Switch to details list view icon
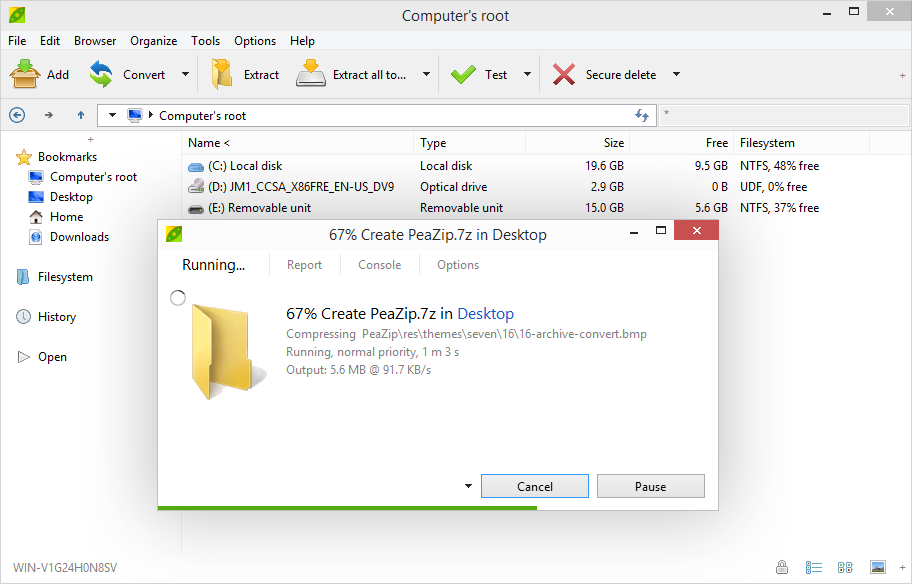 (813, 567)
